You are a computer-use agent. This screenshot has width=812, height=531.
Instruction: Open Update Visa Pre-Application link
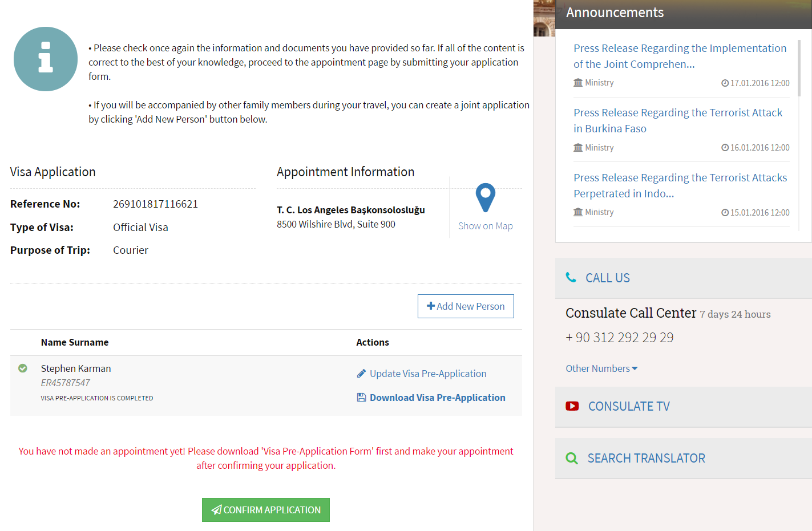pyautogui.click(x=428, y=374)
